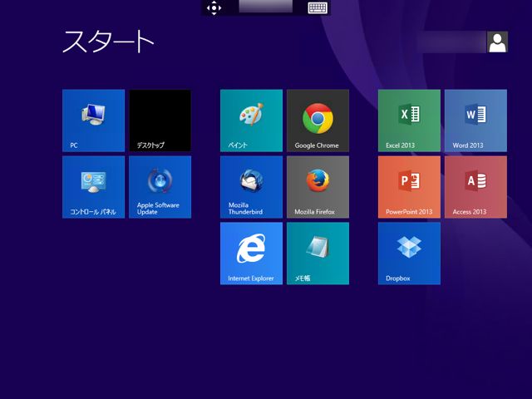Open PowerPoint 2013 tile
Viewport: 532px width, 399px height.
pyautogui.click(x=409, y=187)
